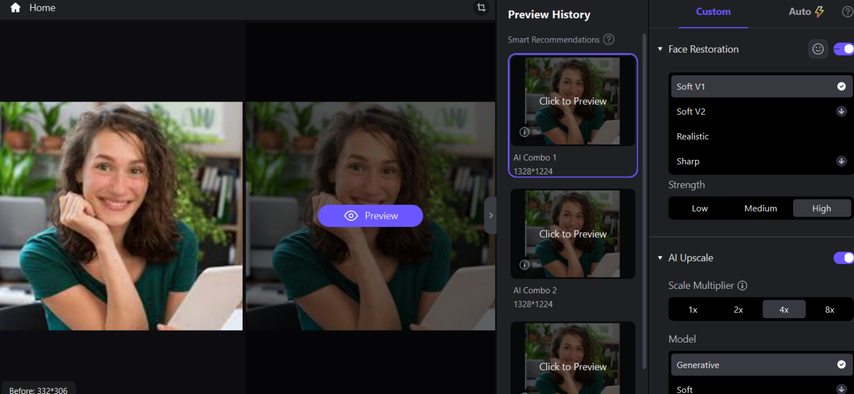Viewport: 854px width, 394px height.
Task: Collapse the Preview History panel arrow
Action: (490, 215)
